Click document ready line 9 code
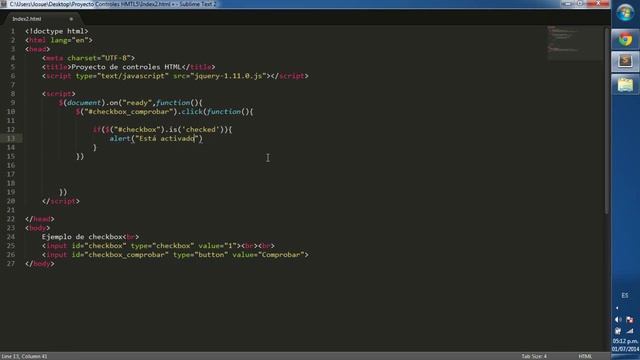Screen dimensions: 640x360 pos(131,102)
